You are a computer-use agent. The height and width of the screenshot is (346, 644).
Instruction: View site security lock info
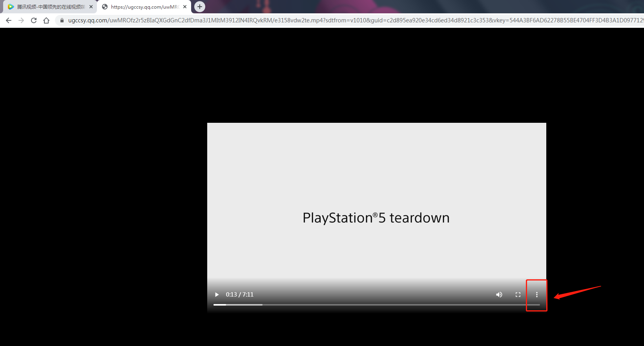click(x=62, y=20)
